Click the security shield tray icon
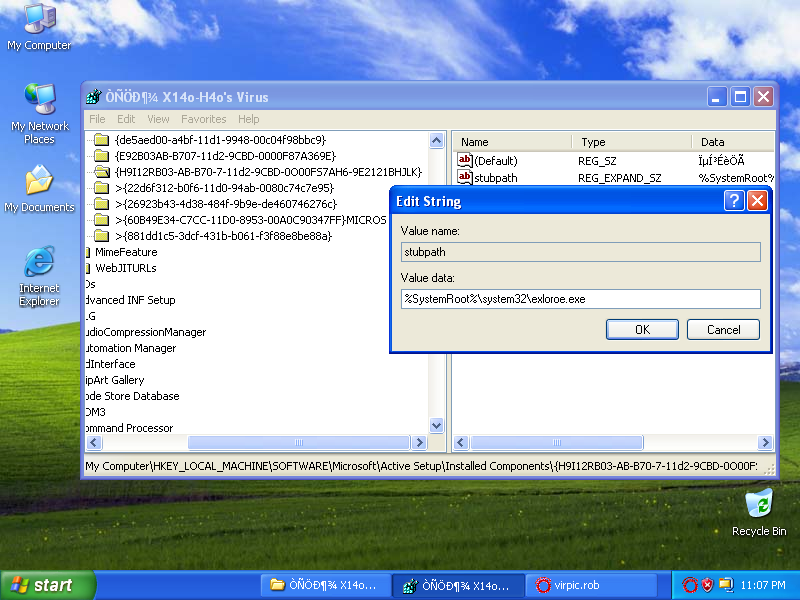The image size is (800, 600). click(x=707, y=585)
